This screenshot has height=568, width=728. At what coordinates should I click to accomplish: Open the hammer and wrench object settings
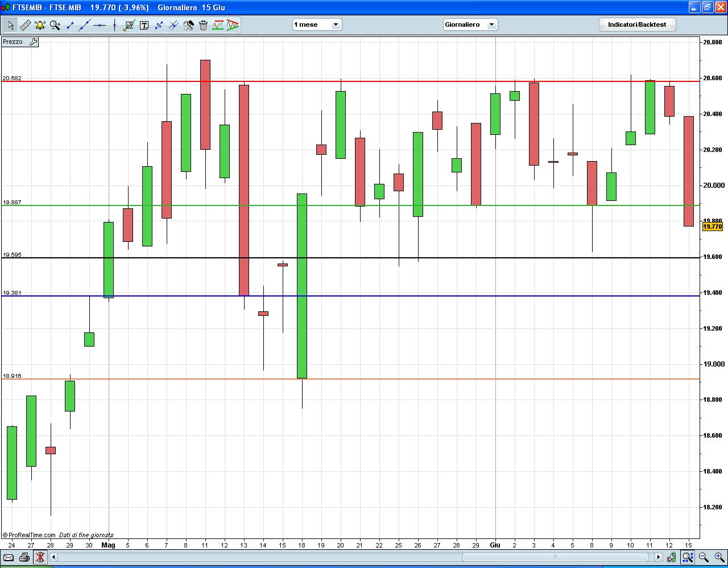pyautogui.click(x=188, y=25)
